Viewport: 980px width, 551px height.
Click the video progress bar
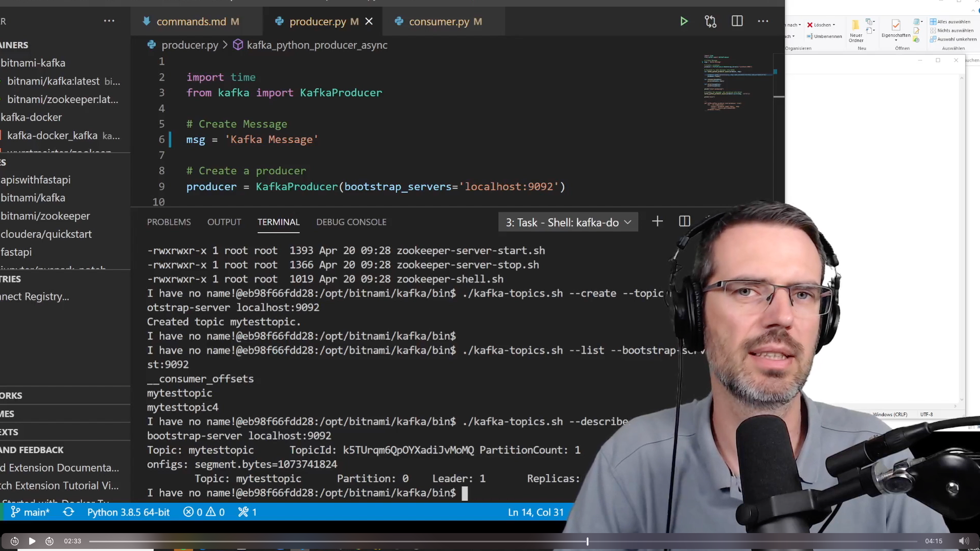[503, 541]
